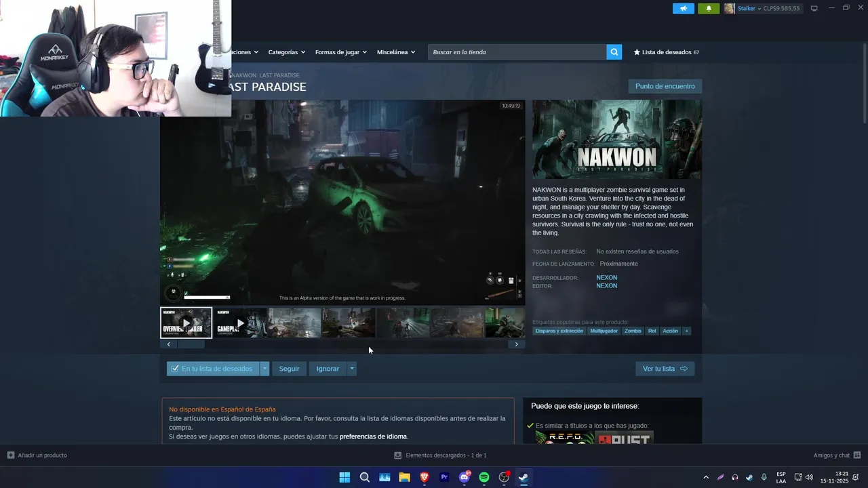Screen dimensions: 868x488
Task: Select the Rol tag
Action: [652, 331]
